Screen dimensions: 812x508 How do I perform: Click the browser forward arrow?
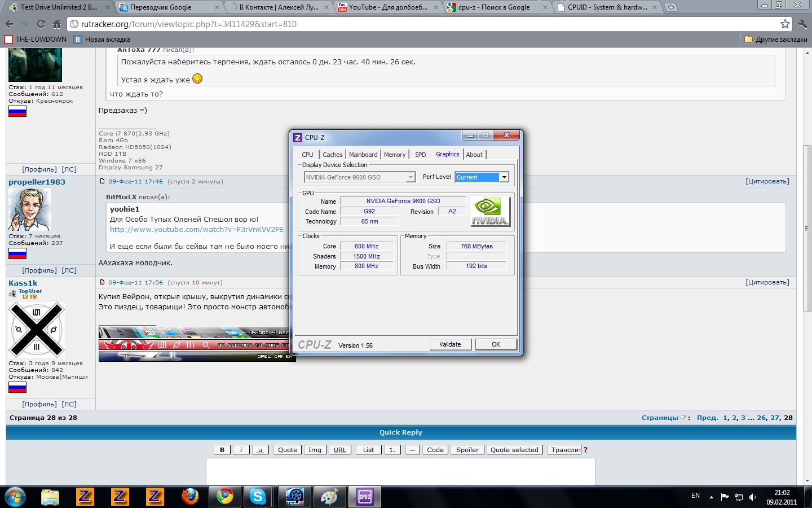click(25, 24)
